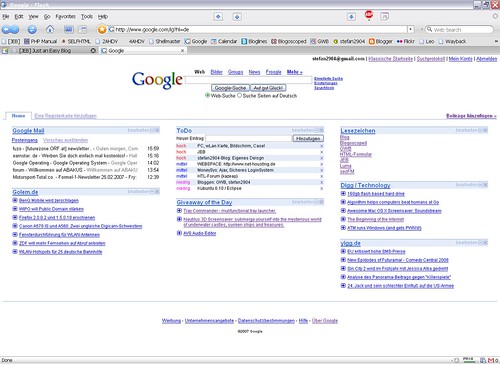Viewport: 500px width, 365px height.
Task: Open the Google Operating System email row
Action: pyautogui.click(x=86, y=163)
